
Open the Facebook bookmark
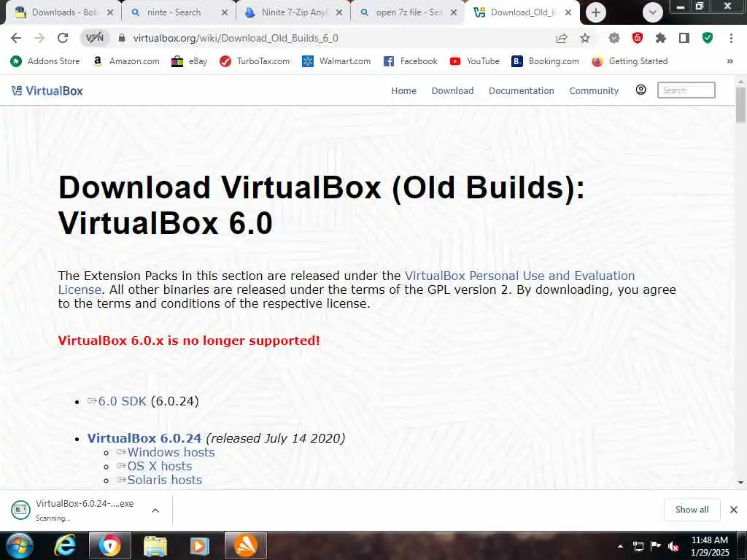click(410, 61)
